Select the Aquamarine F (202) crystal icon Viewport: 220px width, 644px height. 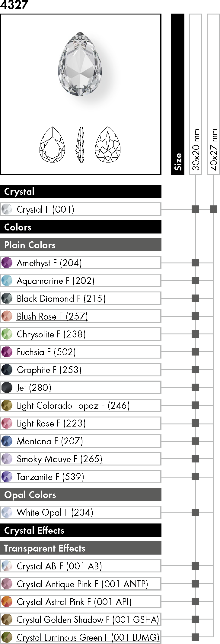[7, 280]
